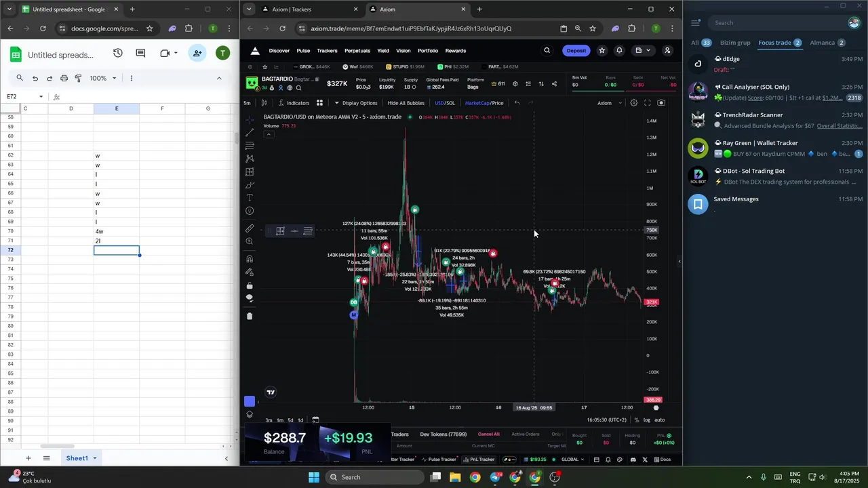Select the 3m date range
Image resolution: width=868 pixels, height=488 pixels.
pos(269,420)
